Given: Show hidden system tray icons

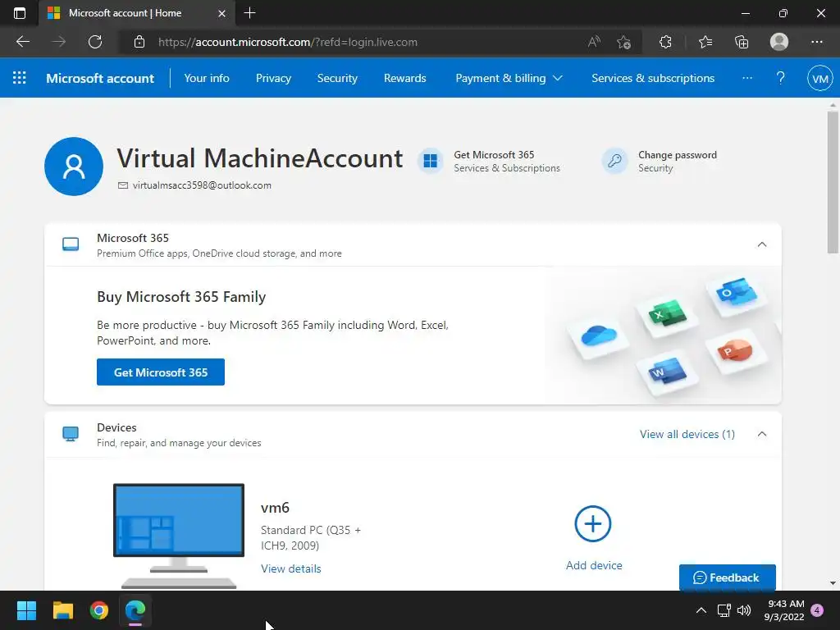Looking at the screenshot, I should [x=701, y=610].
